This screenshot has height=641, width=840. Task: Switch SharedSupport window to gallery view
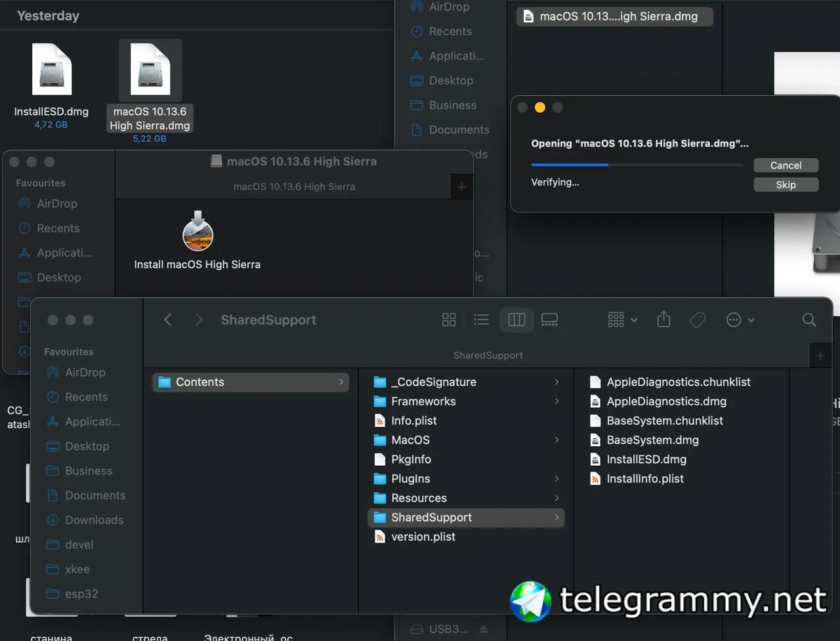[550, 320]
